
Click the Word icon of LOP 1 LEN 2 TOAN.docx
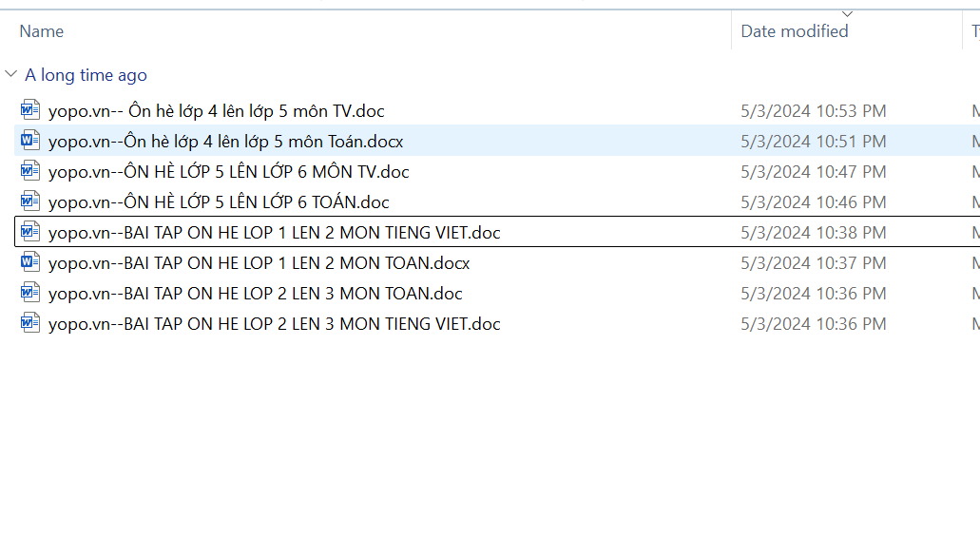(x=30, y=263)
